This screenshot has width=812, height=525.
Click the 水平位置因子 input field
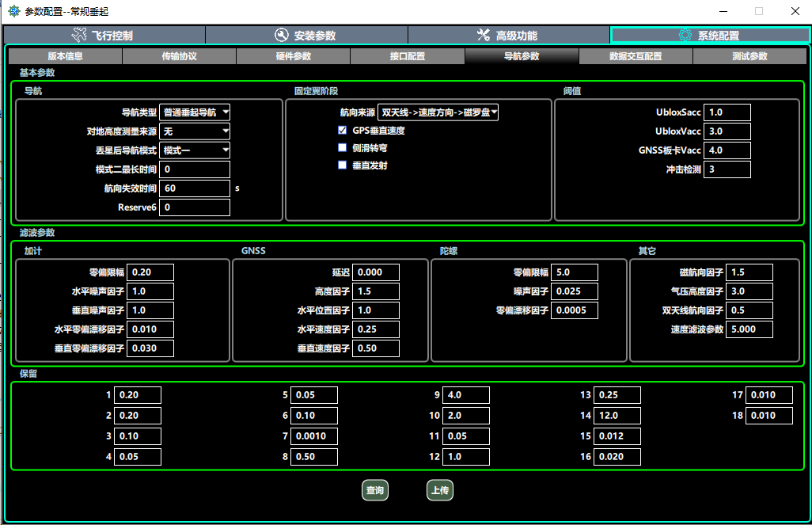pos(376,310)
